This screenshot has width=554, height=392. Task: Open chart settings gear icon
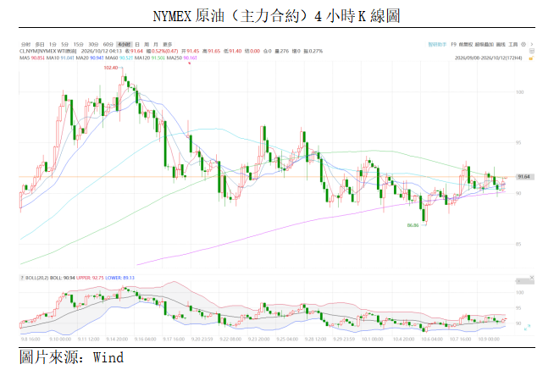coord(524,45)
